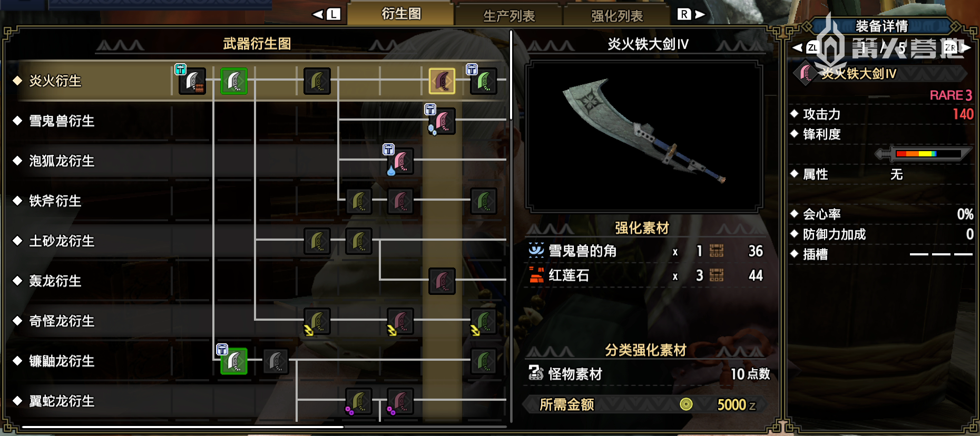Select the yellow-highlighted 炎火铁大剑IV weapon node

(x=442, y=81)
